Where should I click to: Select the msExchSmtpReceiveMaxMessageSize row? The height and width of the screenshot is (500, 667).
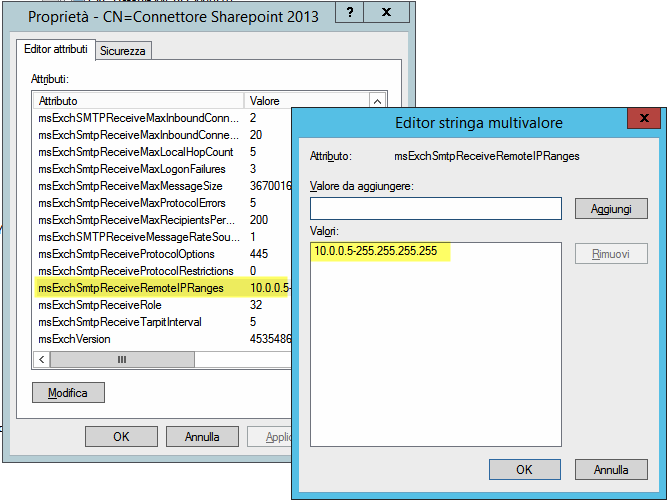162,186
